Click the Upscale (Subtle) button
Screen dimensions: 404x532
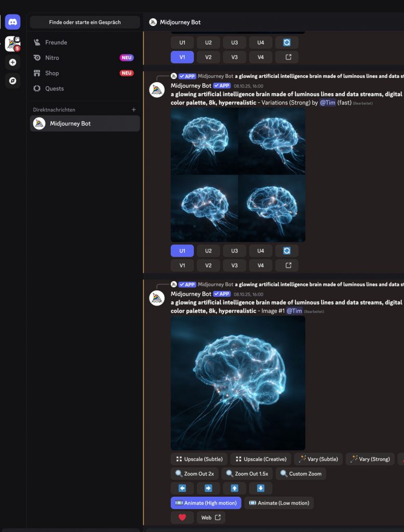(199, 459)
